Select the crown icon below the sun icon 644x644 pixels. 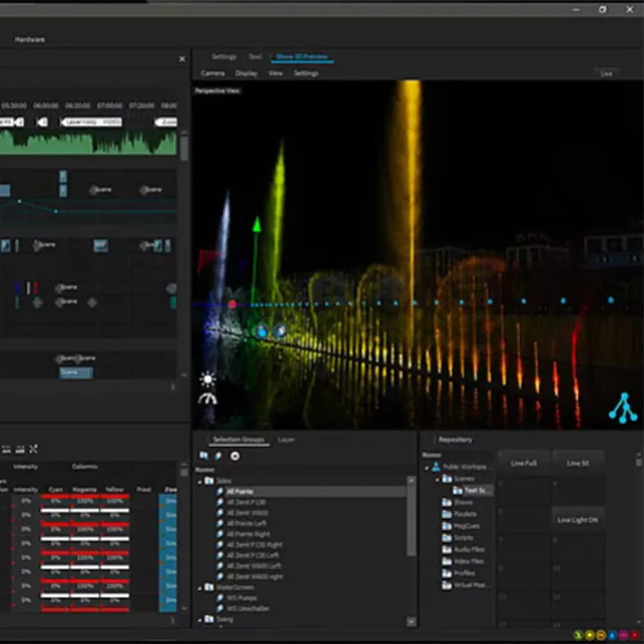[x=207, y=399]
